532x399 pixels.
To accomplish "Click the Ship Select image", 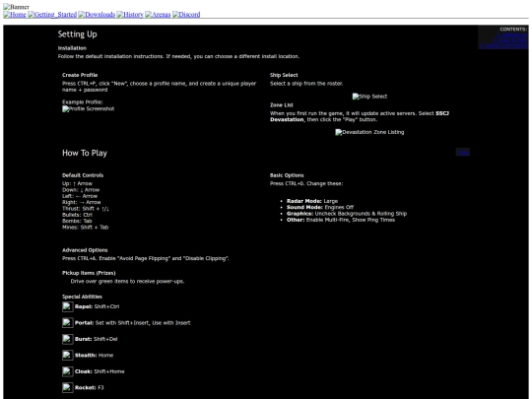I will (x=369, y=97).
